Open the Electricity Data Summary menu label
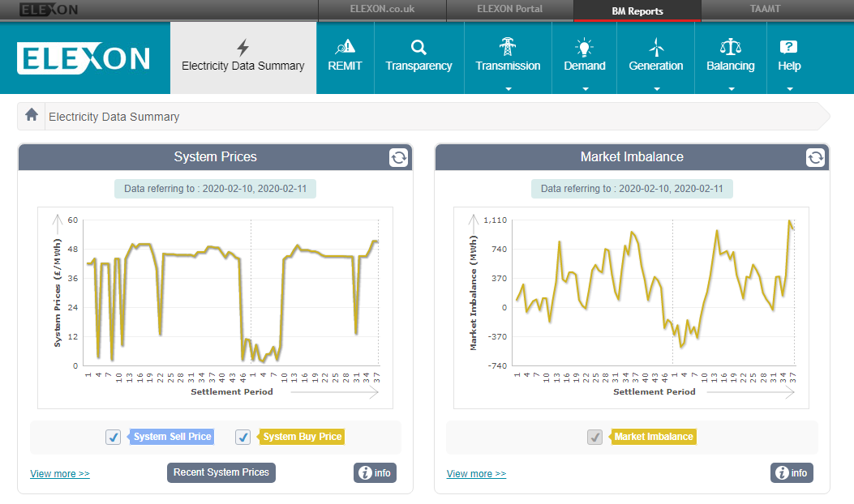This screenshot has width=854, height=504. point(243,66)
